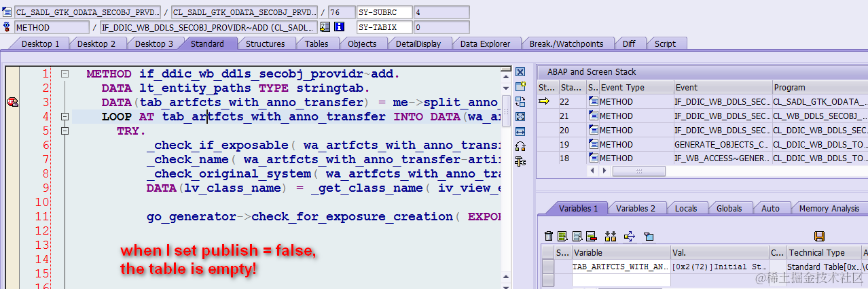Image resolution: width=868 pixels, height=289 pixels.
Task: Switch to the Desktop 2 tab
Action: (96, 44)
